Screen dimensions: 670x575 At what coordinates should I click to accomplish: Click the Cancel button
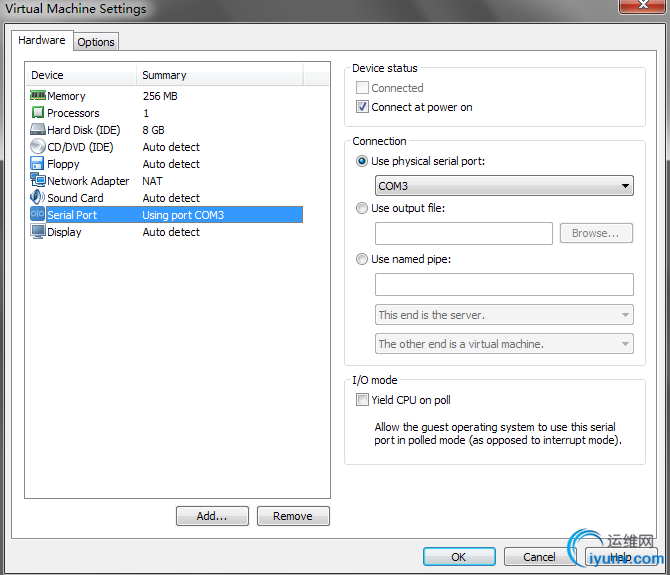pos(540,557)
